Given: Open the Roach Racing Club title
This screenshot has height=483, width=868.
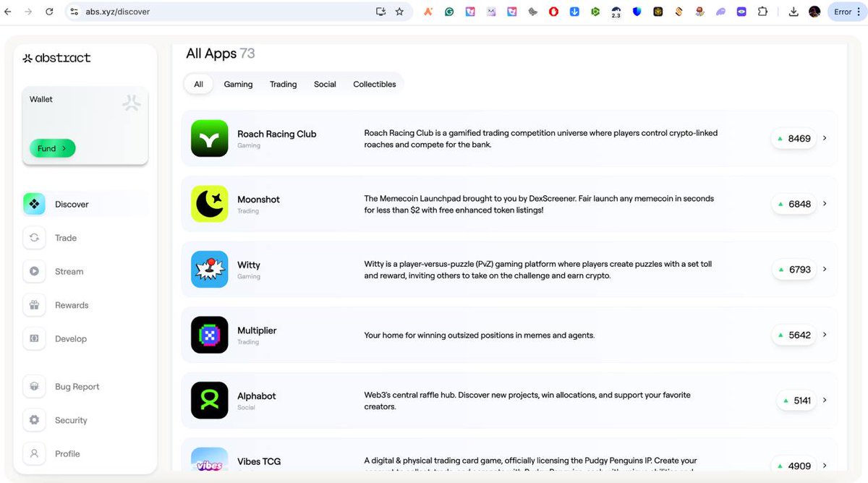Looking at the screenshot, I should 277,134.
